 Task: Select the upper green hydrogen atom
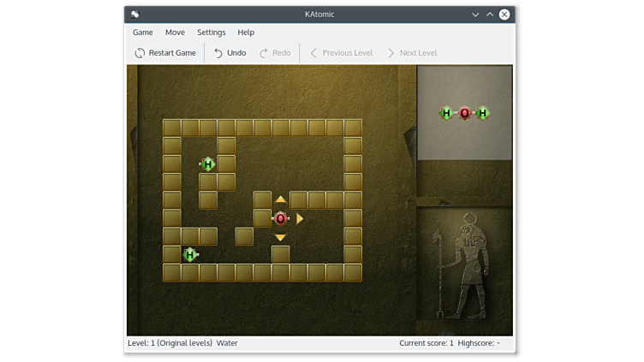(207, 164)
